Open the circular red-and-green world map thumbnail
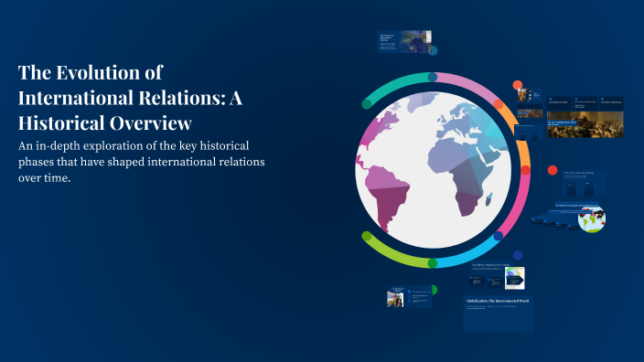 click(592, 219)
